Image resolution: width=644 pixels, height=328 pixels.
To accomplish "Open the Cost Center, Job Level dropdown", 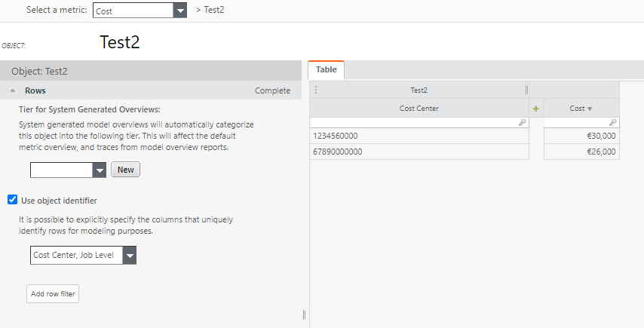I will (x=130, y=256).
